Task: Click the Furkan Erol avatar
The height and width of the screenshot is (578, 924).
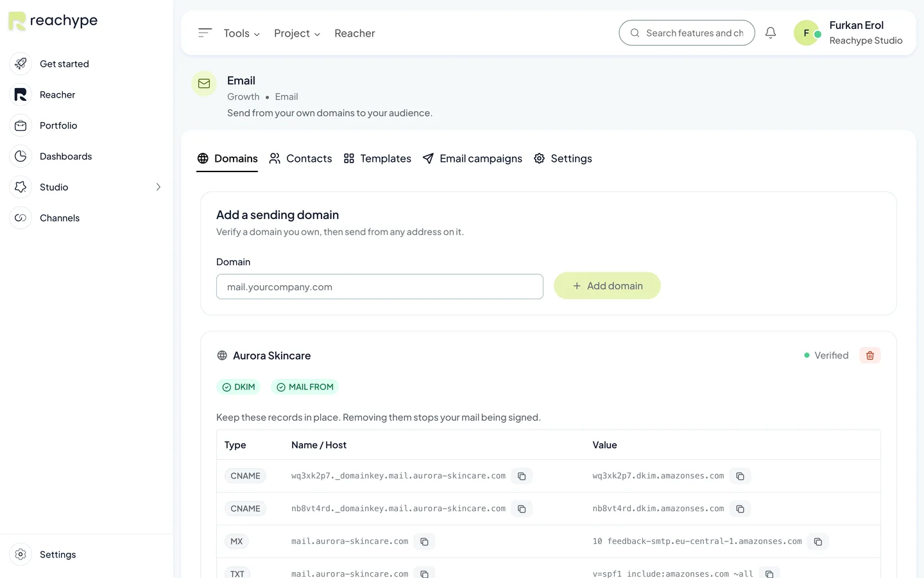Action: [x=807, y=33]
